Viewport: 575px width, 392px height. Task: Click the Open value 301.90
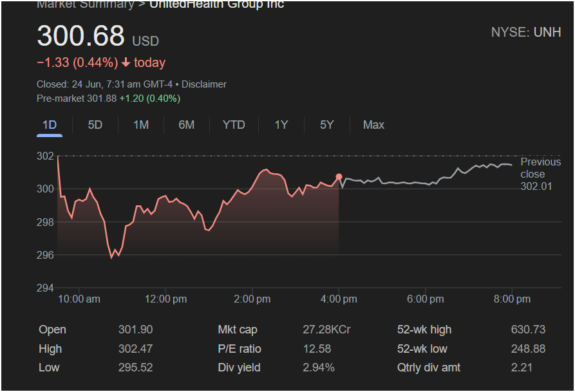(x=135, y=330)
